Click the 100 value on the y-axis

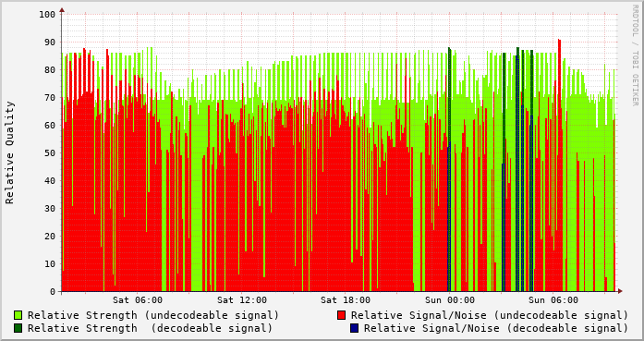47,15
